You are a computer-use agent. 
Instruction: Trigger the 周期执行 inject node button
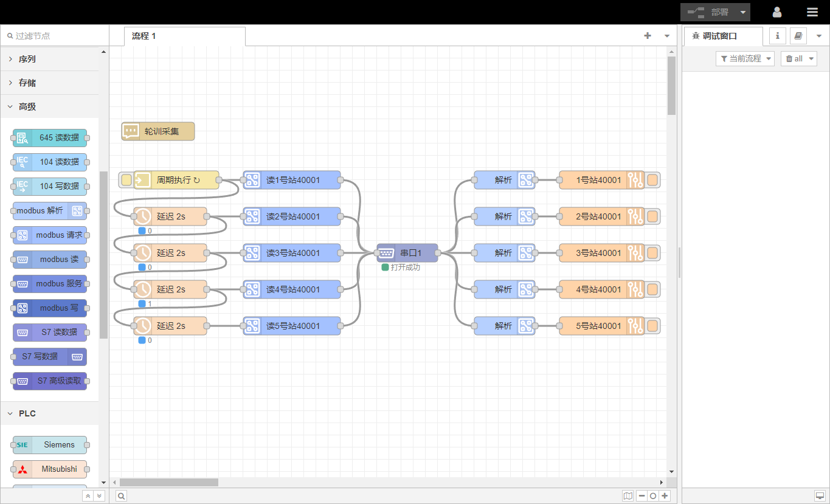(x=126, y=180)
